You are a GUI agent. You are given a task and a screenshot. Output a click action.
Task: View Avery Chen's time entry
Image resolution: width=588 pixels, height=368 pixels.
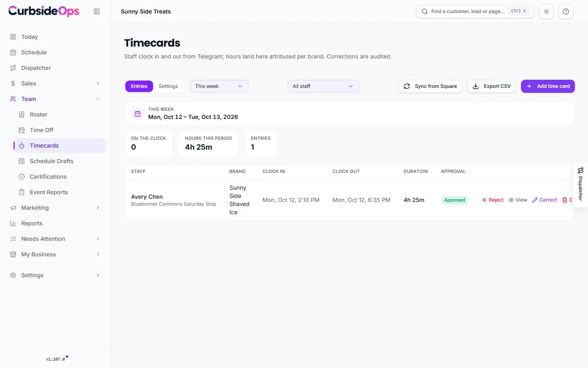click(518, 200)
